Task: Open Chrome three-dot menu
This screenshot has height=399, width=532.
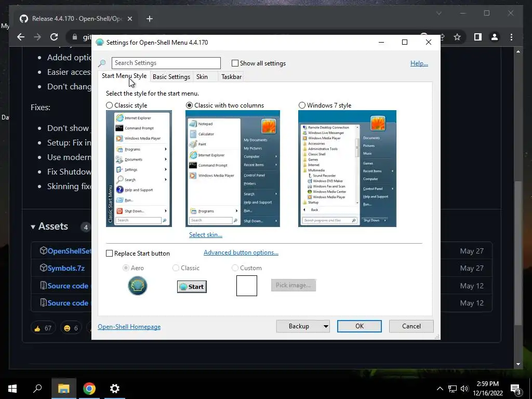Action: (x=511, y=37)
